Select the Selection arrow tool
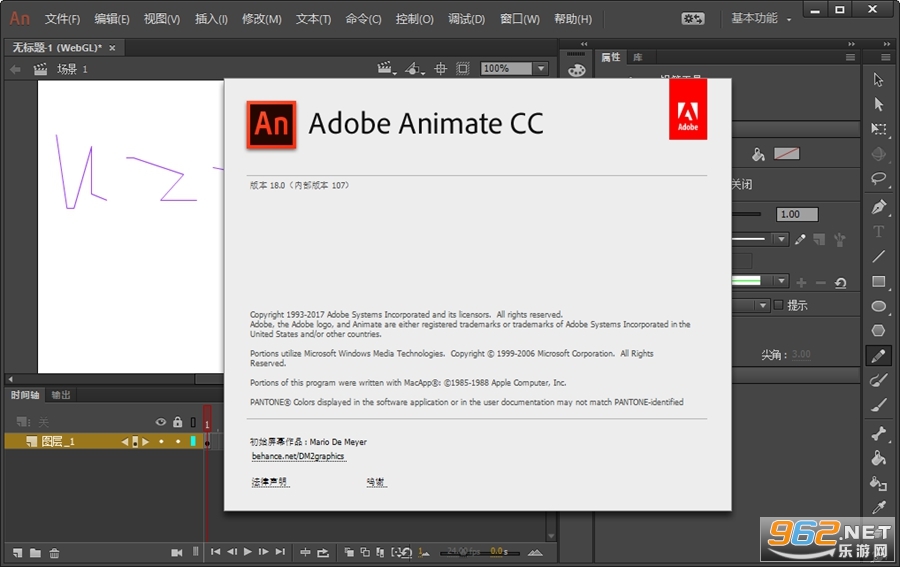This screenshot has height=567, width=900. [x=878, y=80]
